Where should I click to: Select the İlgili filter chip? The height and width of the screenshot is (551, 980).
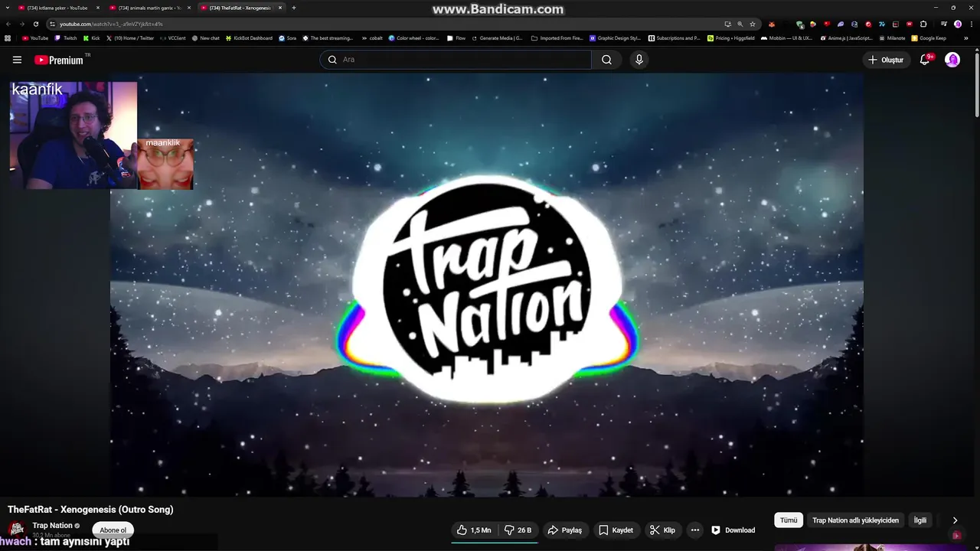click(920, 520)
